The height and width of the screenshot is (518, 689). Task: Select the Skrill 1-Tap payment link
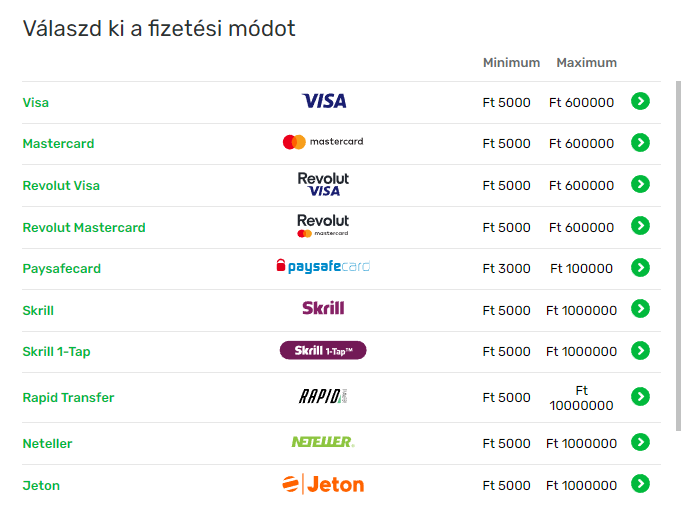(56, 351)
